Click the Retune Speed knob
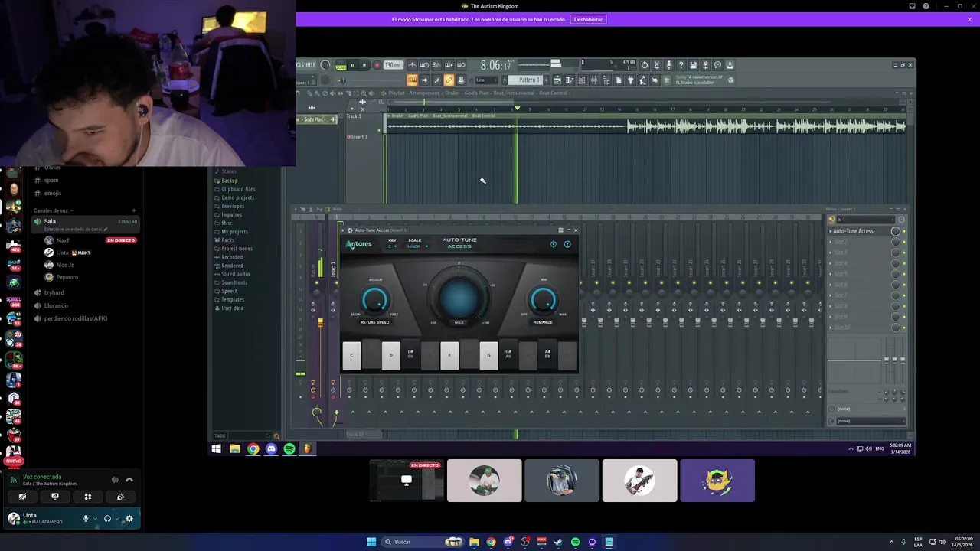The width and height of the screenshot is (980, 551). coord(375,301)
